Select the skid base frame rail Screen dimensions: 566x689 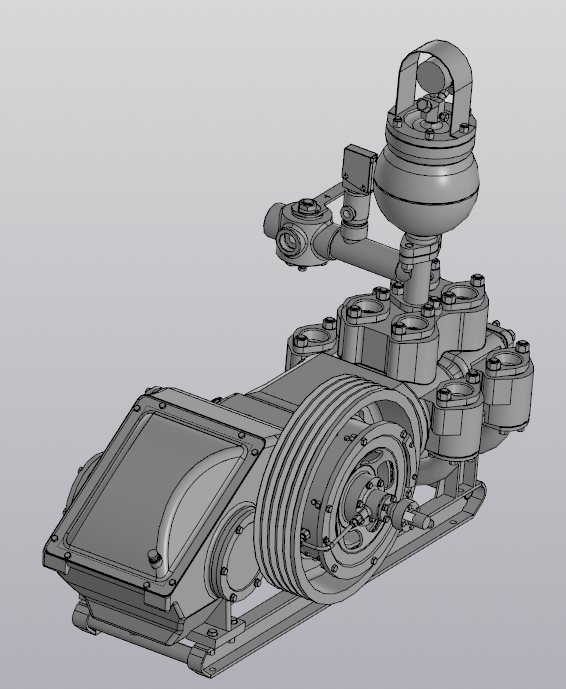point(352,584)
